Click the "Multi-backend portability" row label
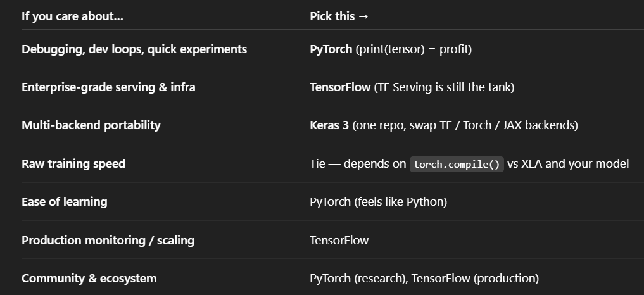Viewport: 644px width, 295px height. click(91, 125)
